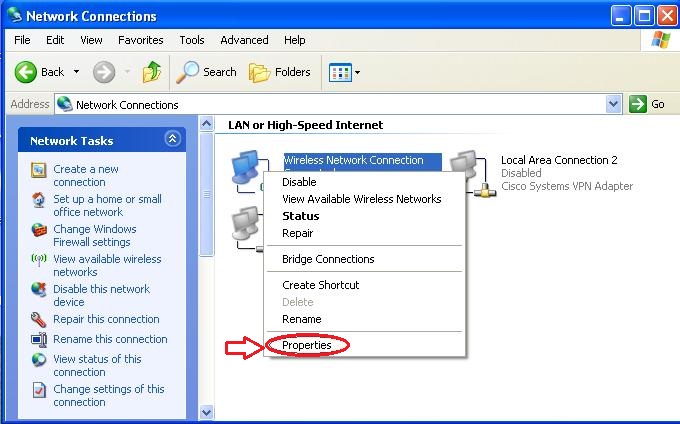
Task: Click the green Go button
Action: click(647, 104)
